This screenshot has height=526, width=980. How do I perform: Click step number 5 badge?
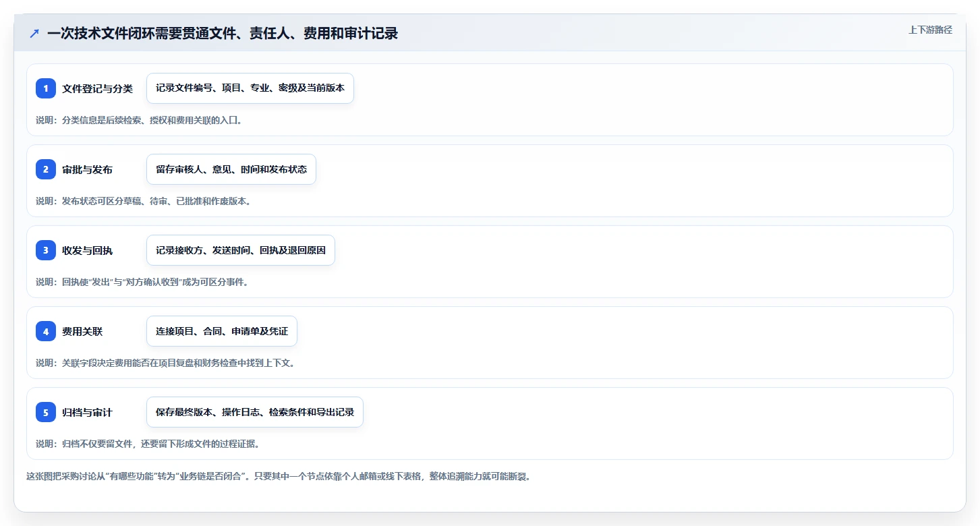point(46,412)
